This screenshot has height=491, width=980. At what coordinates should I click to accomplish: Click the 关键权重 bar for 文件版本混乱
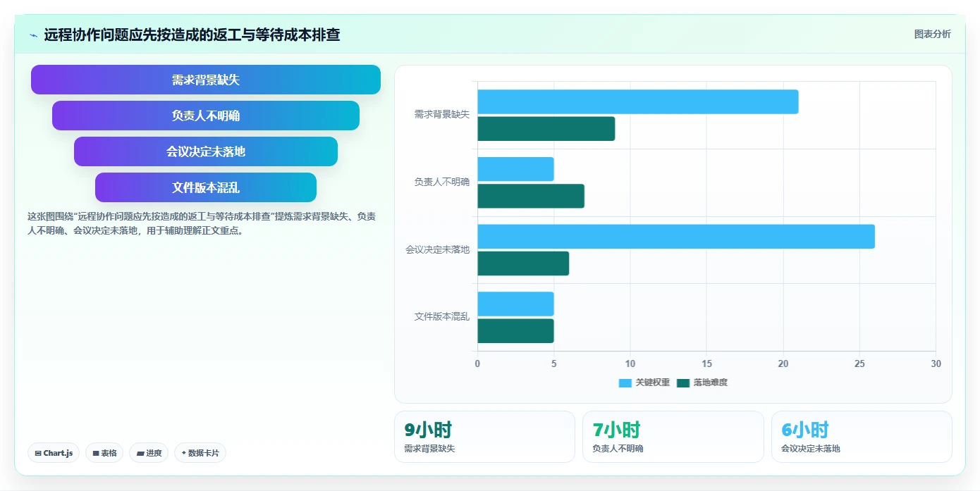coord(516,304)
